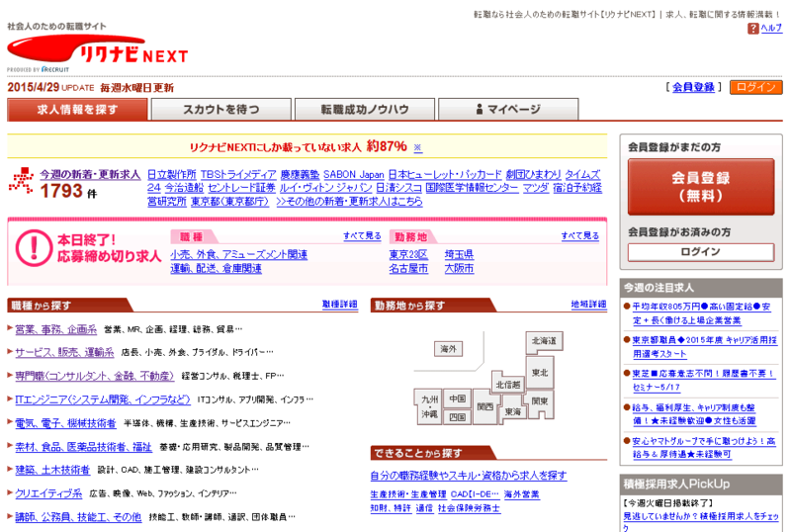Open the 国際医学情報センター link
Screen dimensions: 791x532
(x=472, y=188)
